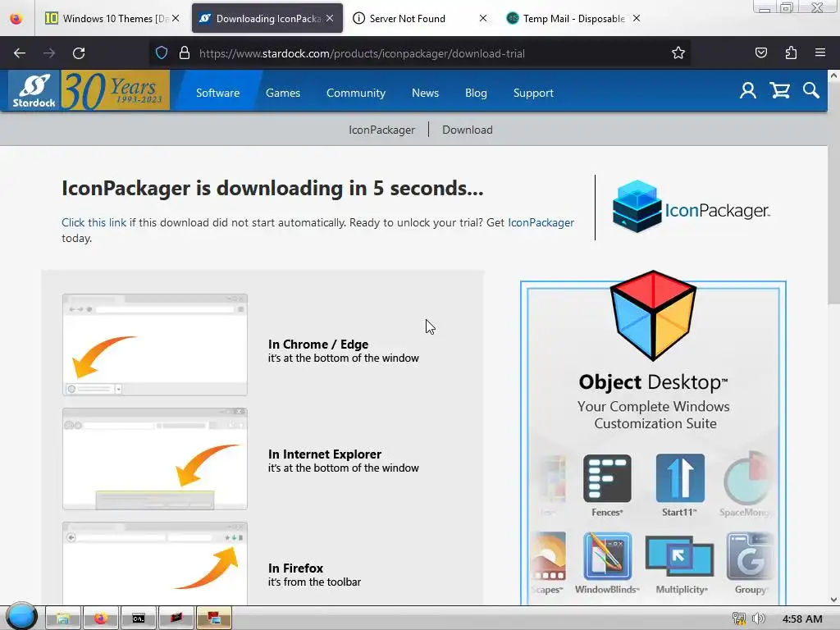The width and height of the screenshot is (840, 630).
Task: Reload the current page
Action: click(x=79, y=53)
